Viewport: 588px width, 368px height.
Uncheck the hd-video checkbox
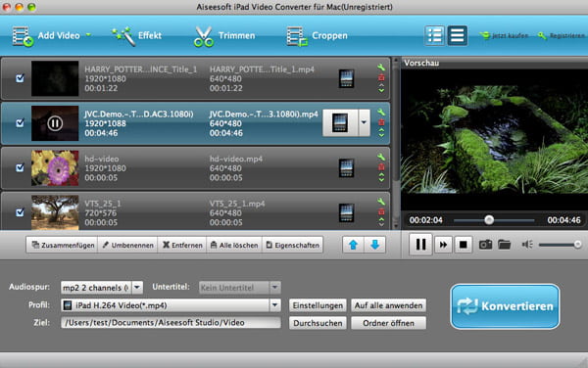20,167
